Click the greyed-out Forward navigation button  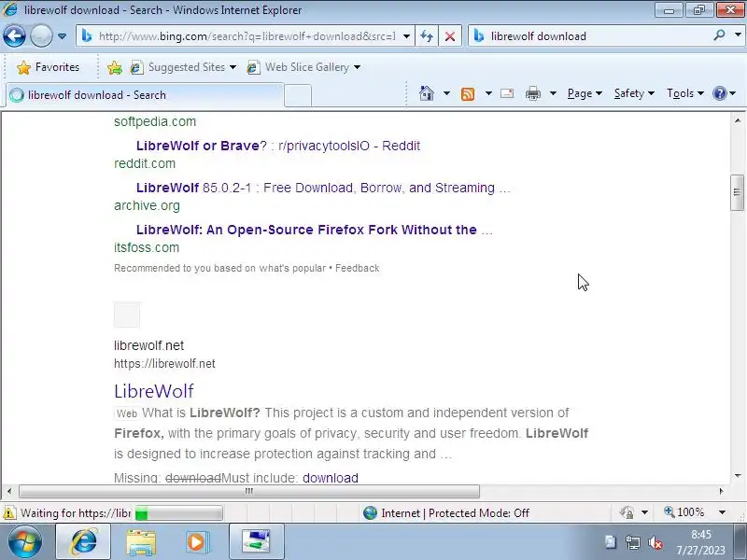pyautogui.click(x=41, y=35)
